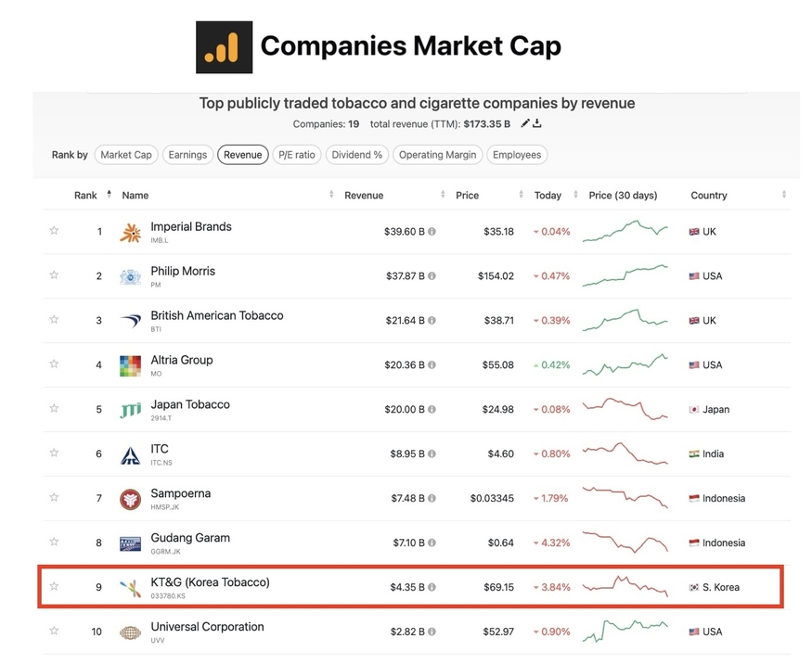Image resolution: width=812 pixels, height=664 pixels.
Task: Favorite Philip Morris with its star
Action: click(54, 275)
